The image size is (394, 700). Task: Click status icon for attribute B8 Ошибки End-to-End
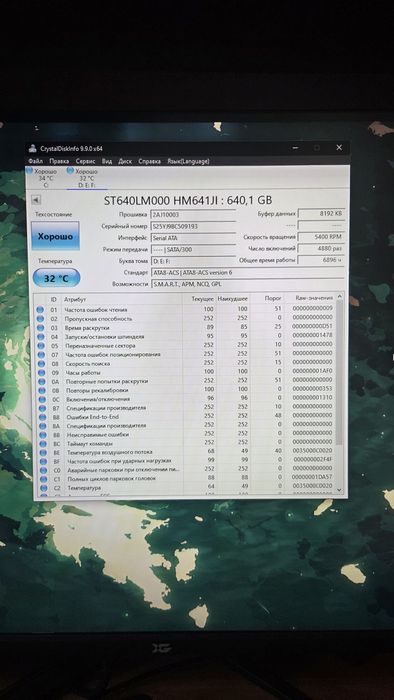[41, 417]
